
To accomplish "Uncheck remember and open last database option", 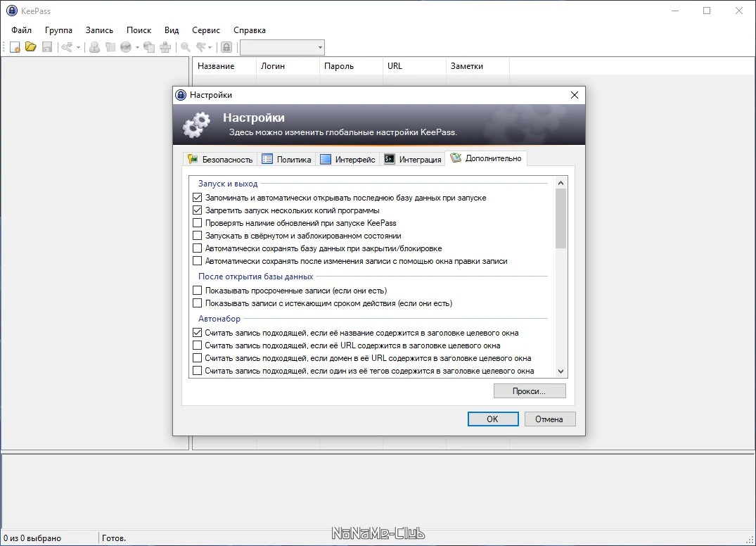I will click(x=197, y=198).
